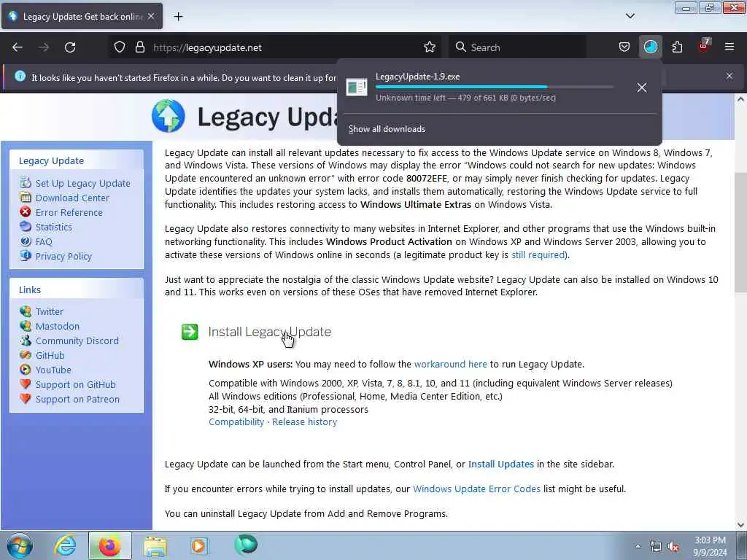Open the Privacy Policy sidebar link

(x=63, y=256)
